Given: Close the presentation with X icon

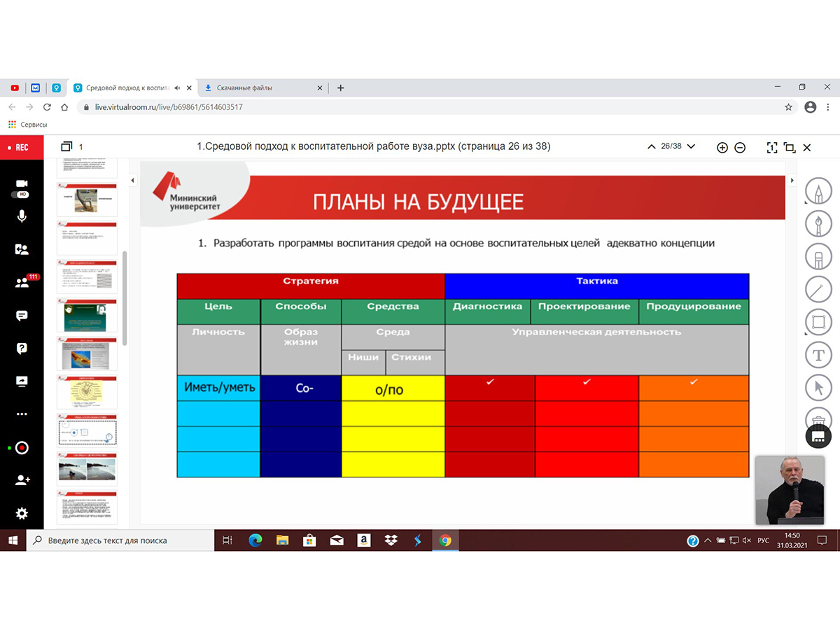Looking at the screenshot, I should tap(807, 148).
